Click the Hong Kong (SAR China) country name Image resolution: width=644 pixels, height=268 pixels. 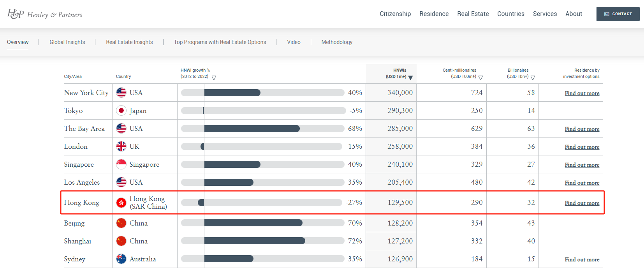coord(148,203)
